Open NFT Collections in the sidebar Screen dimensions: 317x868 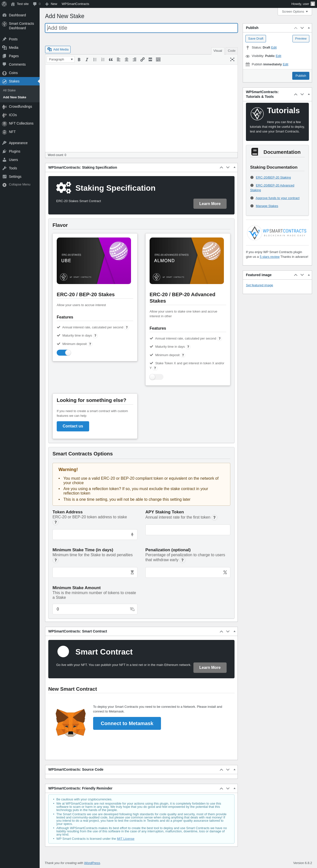click(x=20, y=123)
